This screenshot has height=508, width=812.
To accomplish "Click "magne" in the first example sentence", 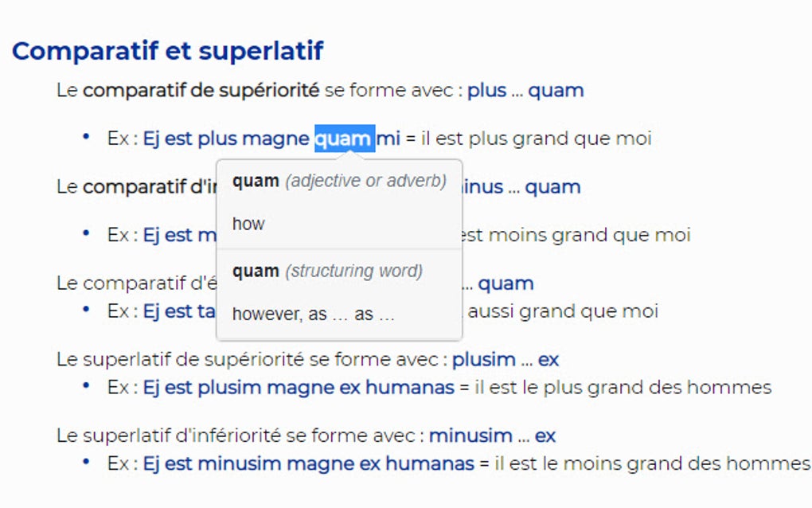I will tap(275, 139).
